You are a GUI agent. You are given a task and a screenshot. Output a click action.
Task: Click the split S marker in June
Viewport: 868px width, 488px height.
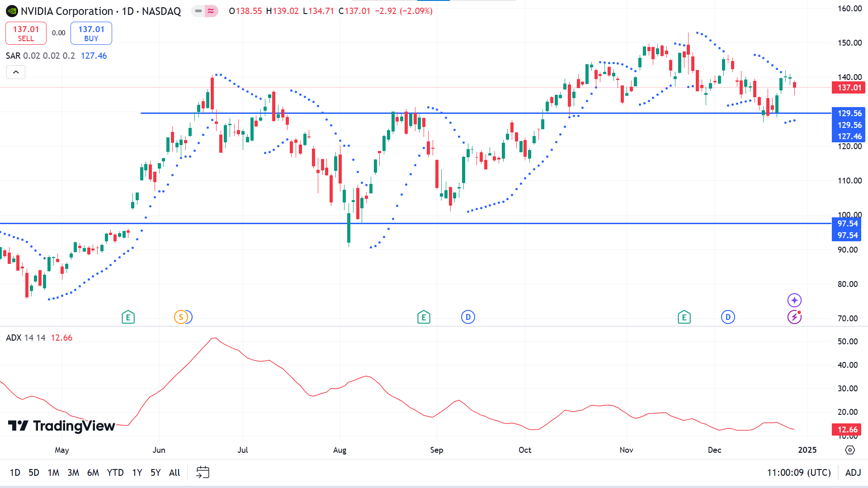coord(181,317)
